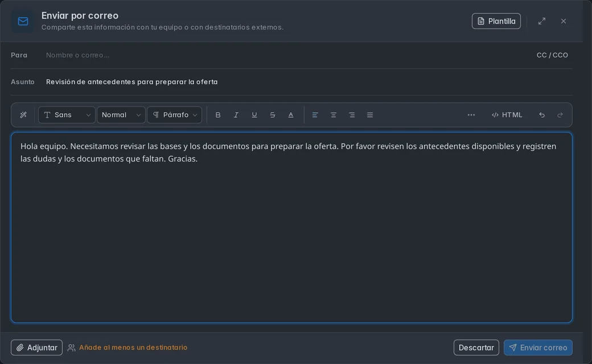The width and height of the screenshot is (592, 364).
Task: Click the Asunto subject field
Action: (x=309, y=82)
